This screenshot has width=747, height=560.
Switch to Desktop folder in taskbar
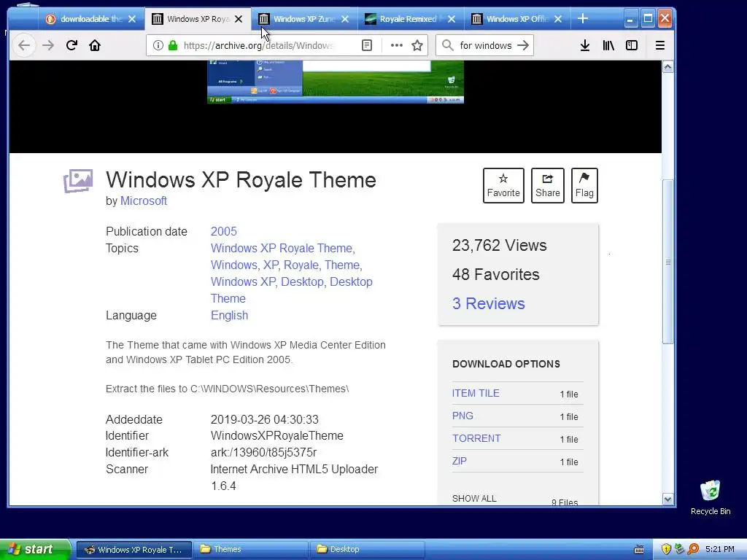[368, 550]
